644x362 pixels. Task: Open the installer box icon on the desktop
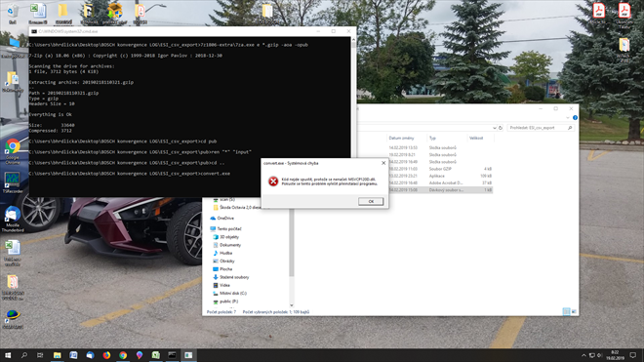[114, 13]
